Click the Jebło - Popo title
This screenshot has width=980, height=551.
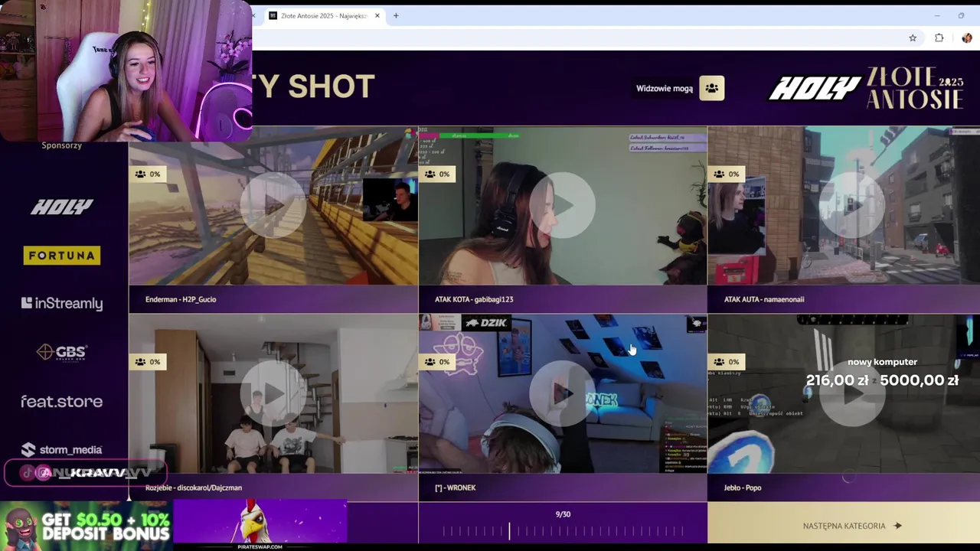click(x=743, y=487)
